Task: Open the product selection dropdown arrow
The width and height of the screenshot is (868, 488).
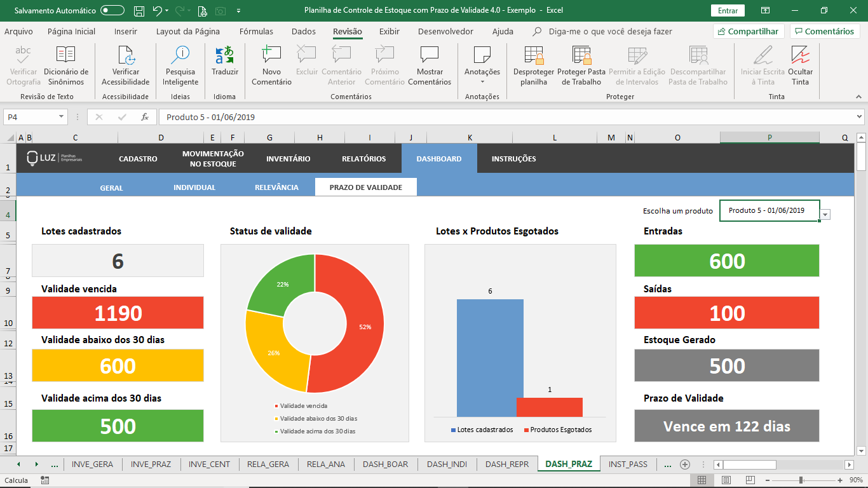Action: pyautogui.click(x=825, y=215)
